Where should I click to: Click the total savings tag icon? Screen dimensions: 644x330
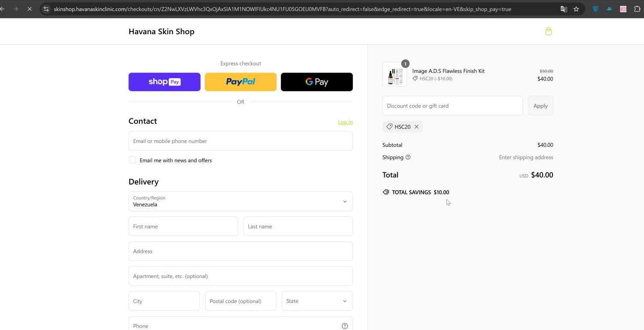[386, 192]
